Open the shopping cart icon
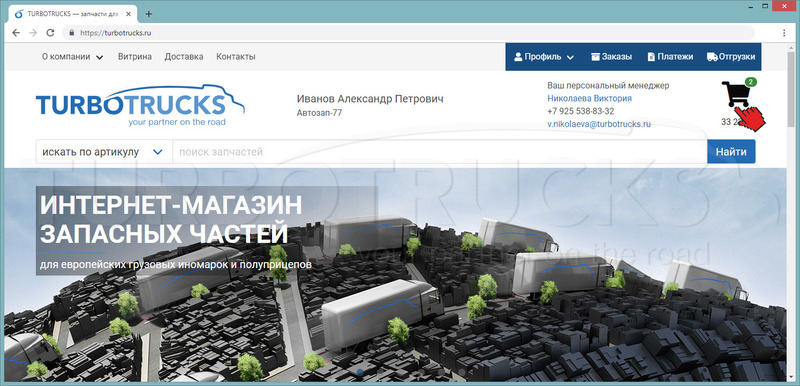The width and height of the screenshot is (800, 386). tap(736, 94)
